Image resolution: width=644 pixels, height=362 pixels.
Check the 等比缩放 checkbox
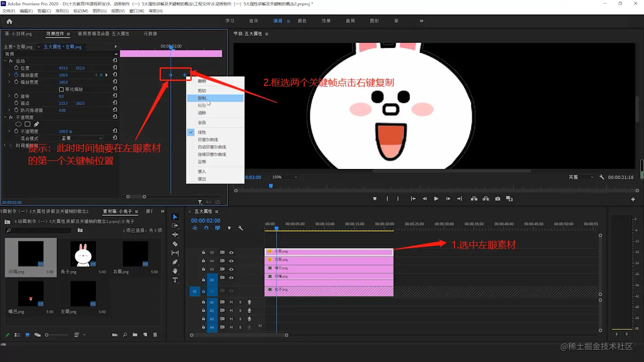[x=62, y=89]
